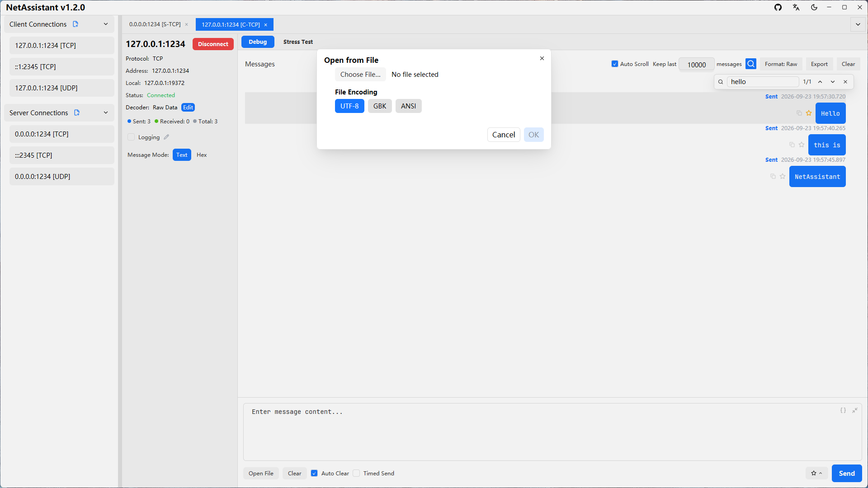Unstar the Hello message
The height and width of the screenshot is (488, 868).
(809, 113)
